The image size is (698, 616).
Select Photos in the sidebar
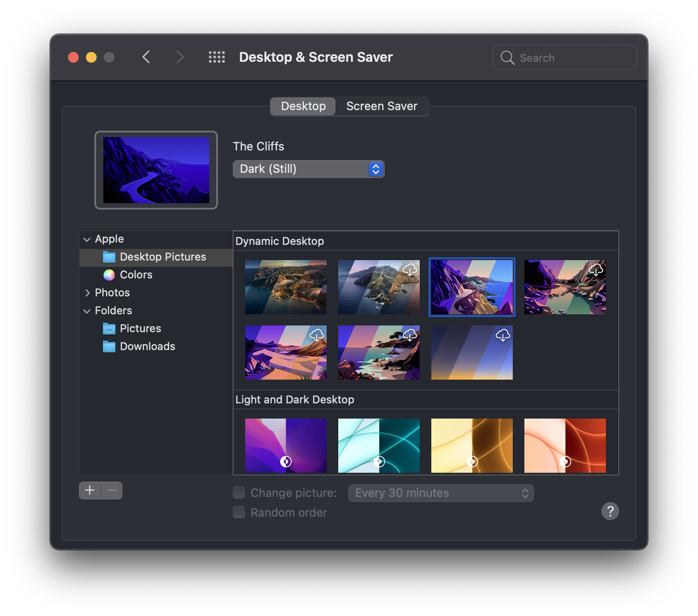coord(156,293)
